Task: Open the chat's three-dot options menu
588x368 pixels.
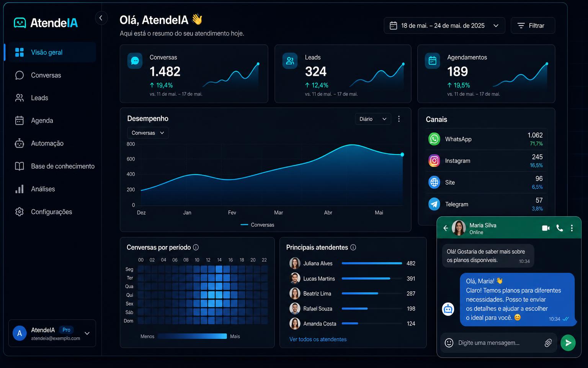Action: 572,228
